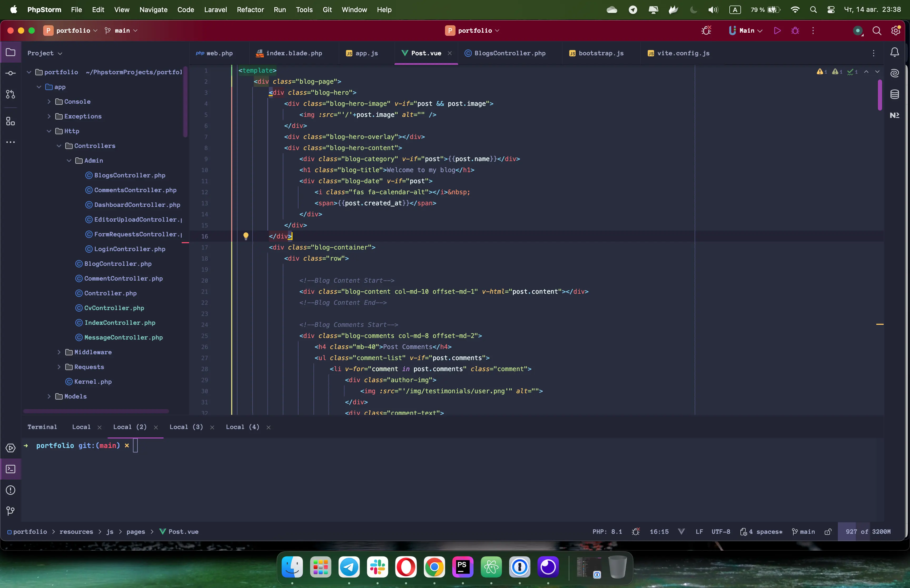Open the toolbar more actions menu
The height and width of the screenshot is (588, 910).
tap(813, 31)
